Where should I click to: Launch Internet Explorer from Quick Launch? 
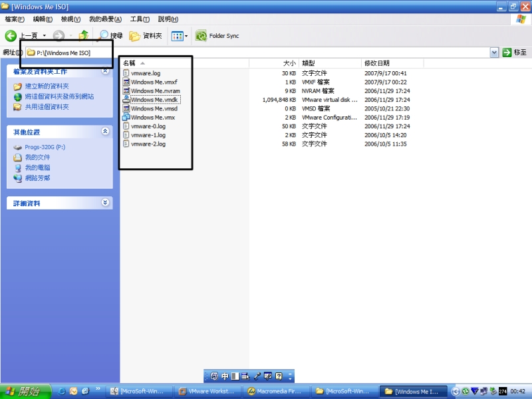(62, 391)
